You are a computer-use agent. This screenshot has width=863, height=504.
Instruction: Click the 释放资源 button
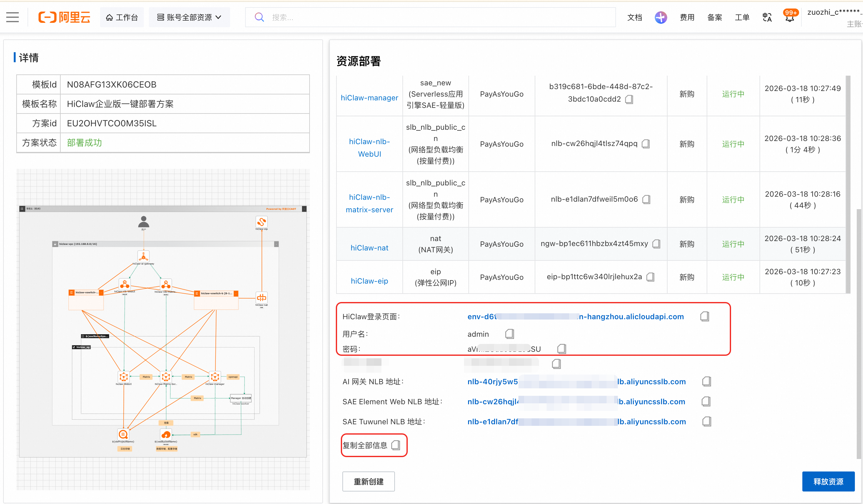coord(828,481)
